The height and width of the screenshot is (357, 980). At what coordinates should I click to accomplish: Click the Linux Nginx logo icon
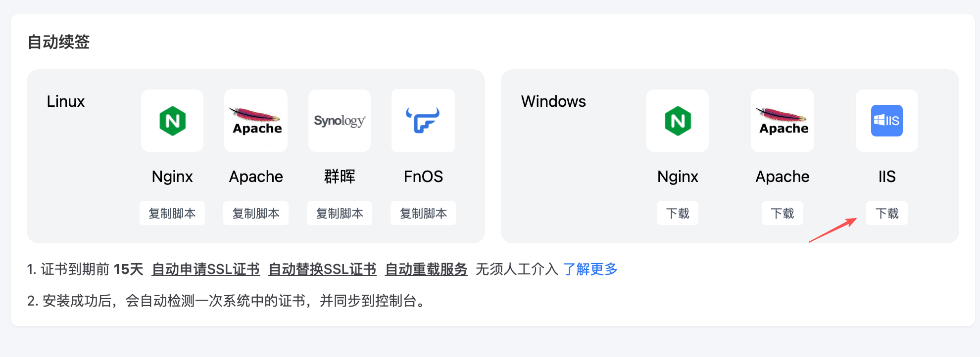(x=172, y=121)
